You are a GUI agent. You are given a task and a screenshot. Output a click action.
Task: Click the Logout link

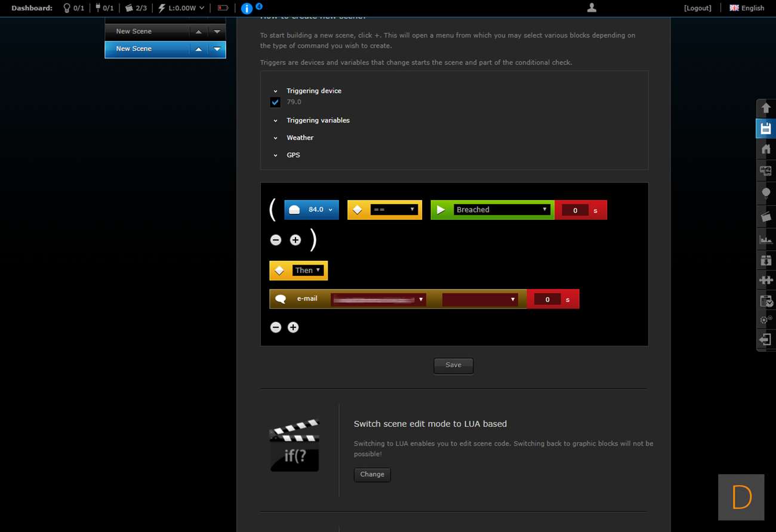[x=698, y=8]
